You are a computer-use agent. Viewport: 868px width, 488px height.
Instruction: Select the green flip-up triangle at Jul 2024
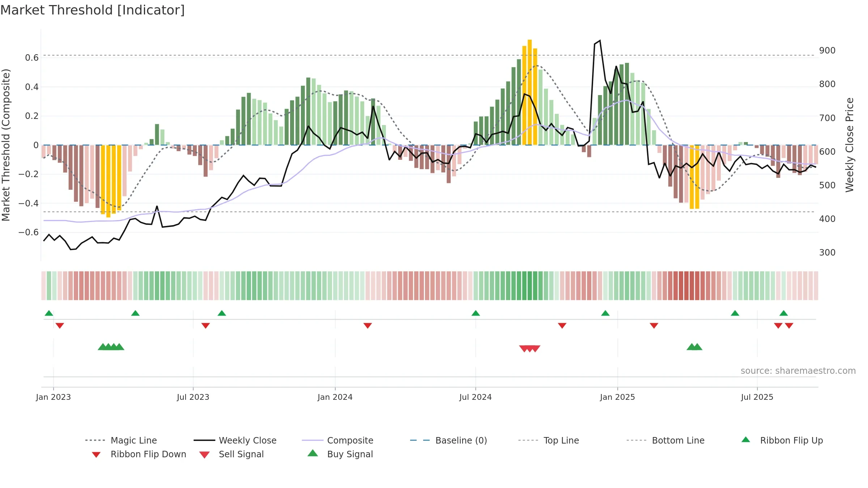click(x=476, y=313)
